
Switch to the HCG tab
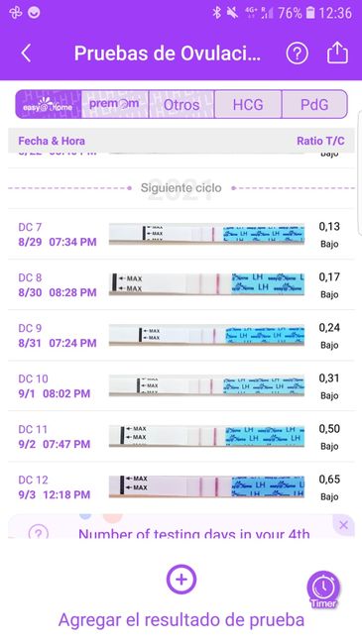[248, 104]
